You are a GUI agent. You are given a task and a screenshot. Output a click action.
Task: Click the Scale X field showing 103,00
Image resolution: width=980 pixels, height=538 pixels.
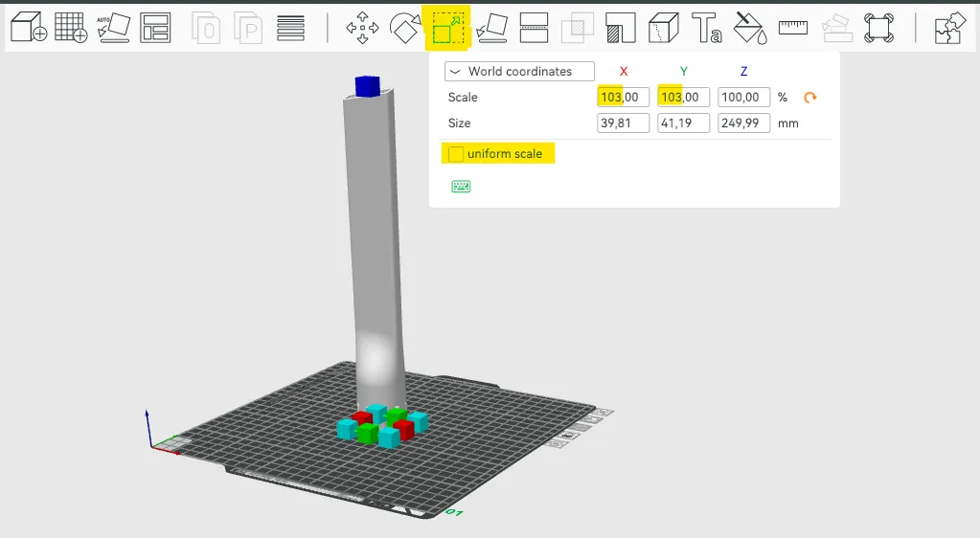pyautogui.click(x=623, y=98)
